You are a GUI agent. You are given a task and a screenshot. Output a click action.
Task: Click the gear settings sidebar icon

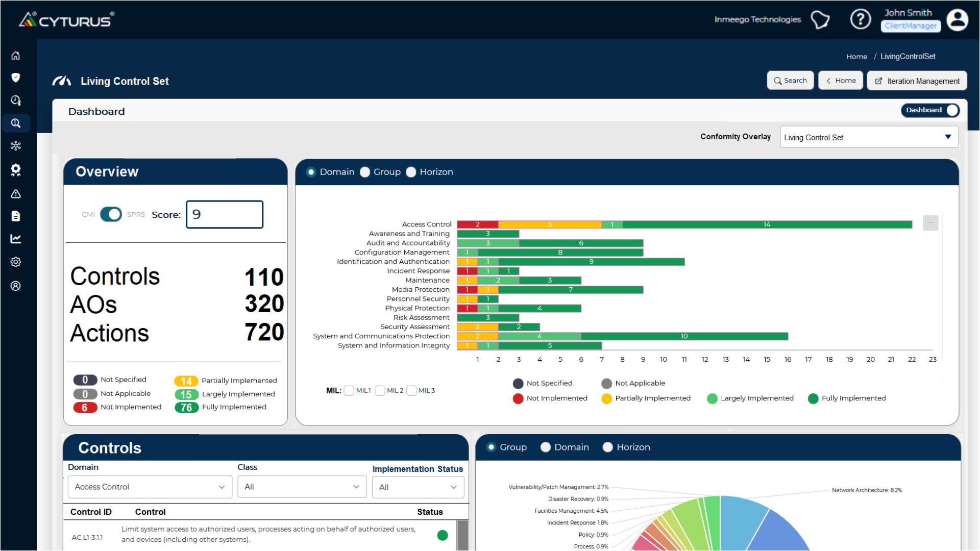click(x=16, y=262)
